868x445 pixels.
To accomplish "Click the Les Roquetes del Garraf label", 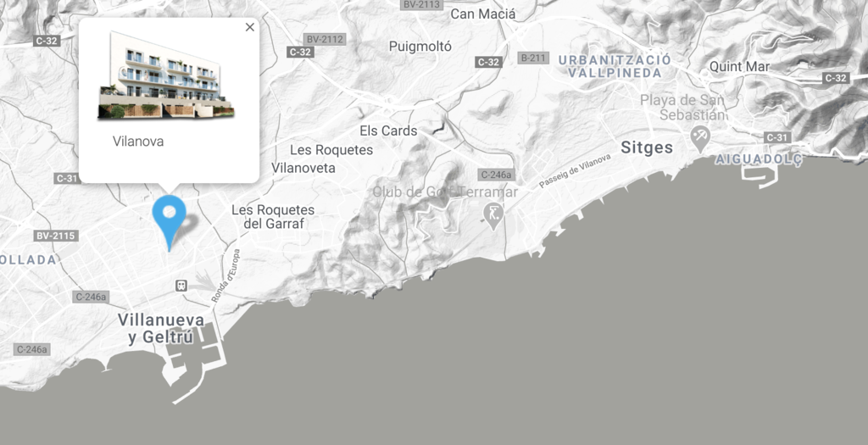I will 273,217.
